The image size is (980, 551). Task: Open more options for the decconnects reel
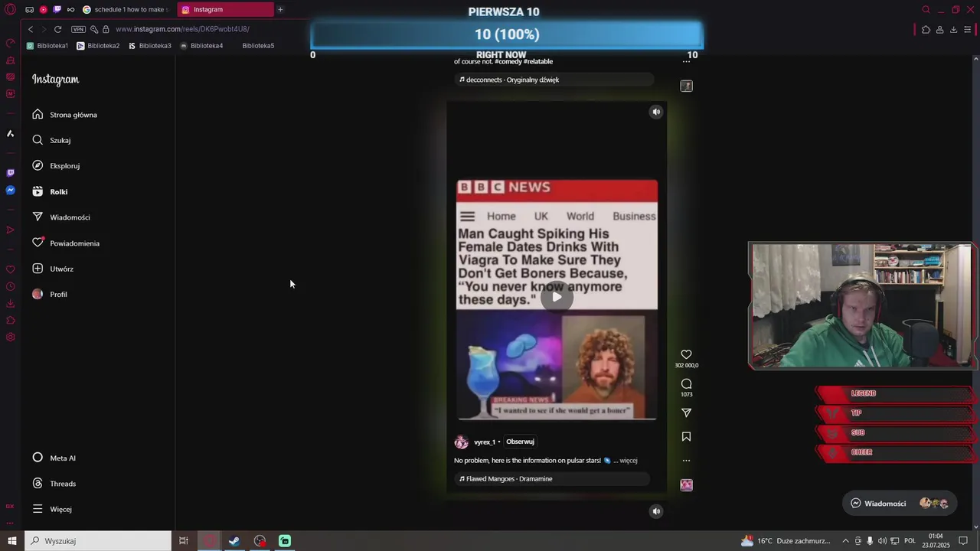click(x=686, y=61)
